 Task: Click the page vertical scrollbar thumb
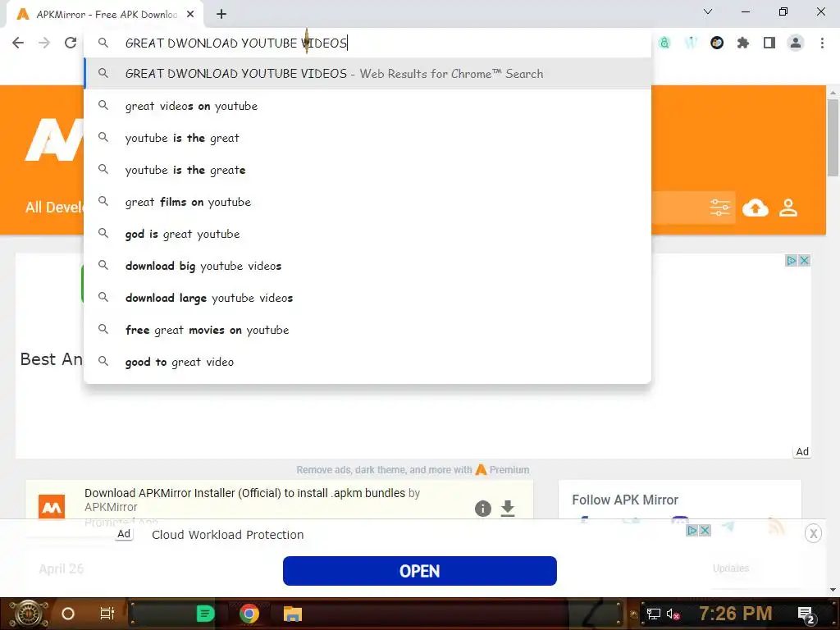833,137
